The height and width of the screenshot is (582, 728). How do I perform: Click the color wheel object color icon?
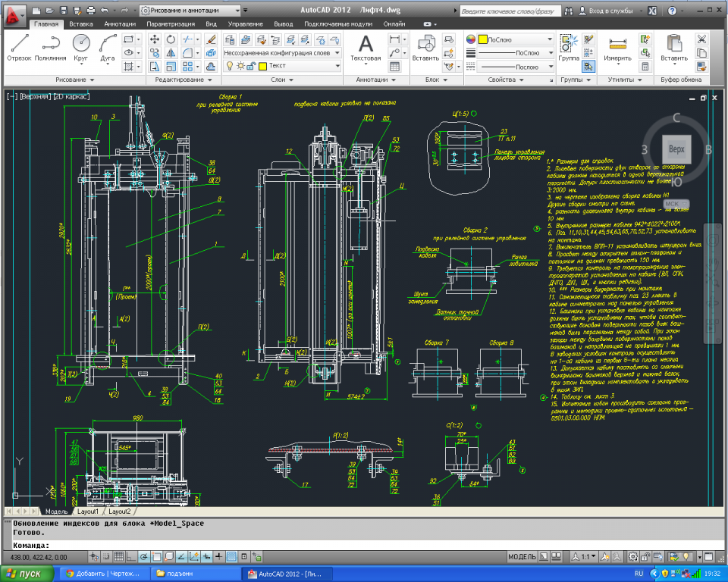point(471,39)
